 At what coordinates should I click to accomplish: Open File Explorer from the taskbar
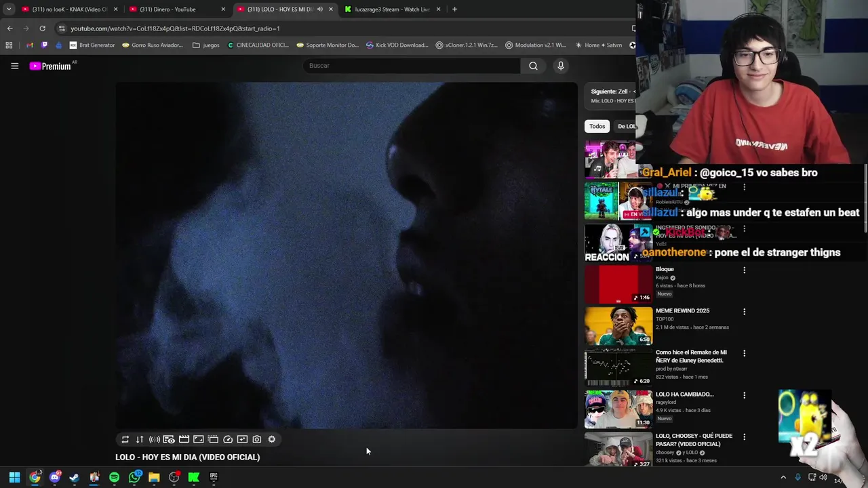(154, 477)
